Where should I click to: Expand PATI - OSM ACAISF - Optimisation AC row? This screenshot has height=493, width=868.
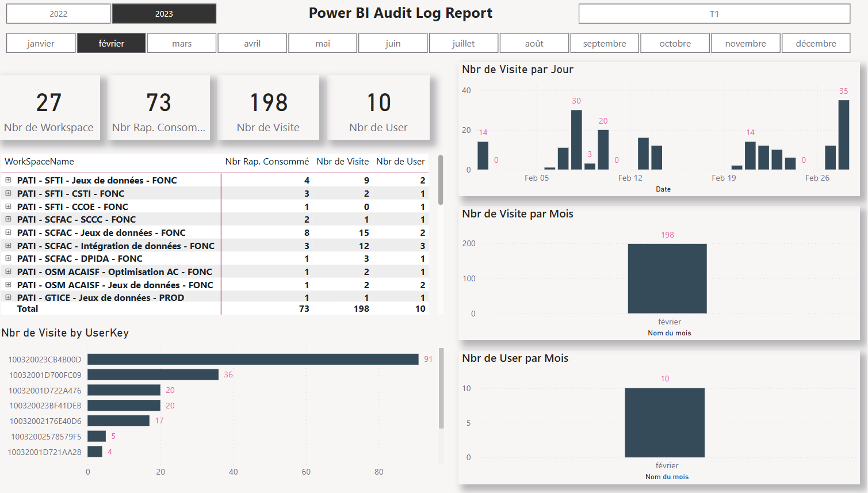[9, 272]
